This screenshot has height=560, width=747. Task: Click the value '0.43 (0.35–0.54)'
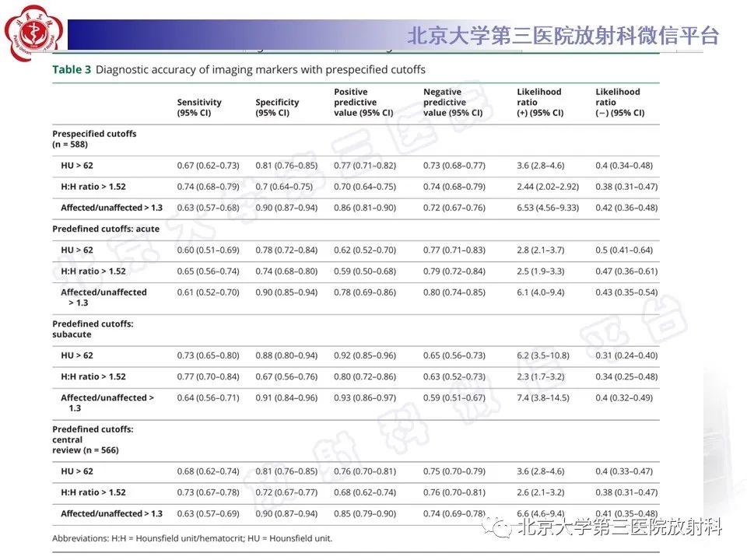pos(626,292)
